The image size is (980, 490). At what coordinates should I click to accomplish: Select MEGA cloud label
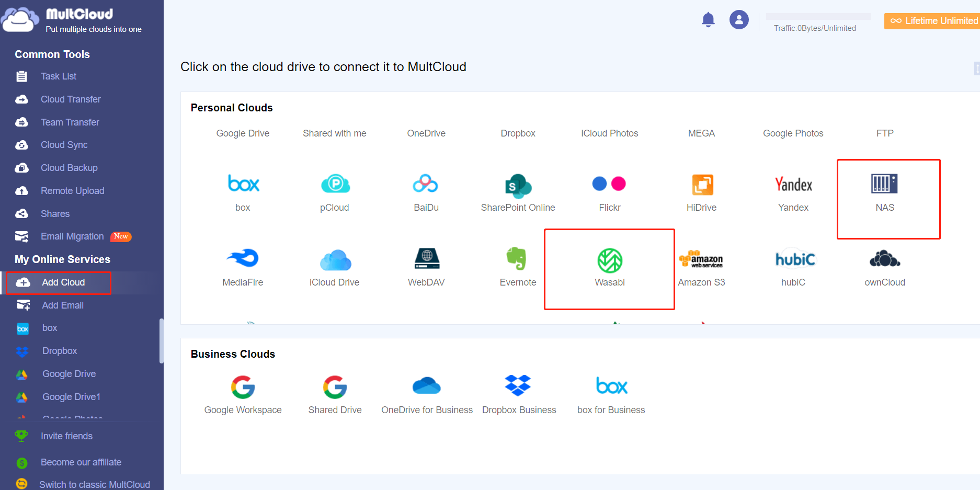701,133
